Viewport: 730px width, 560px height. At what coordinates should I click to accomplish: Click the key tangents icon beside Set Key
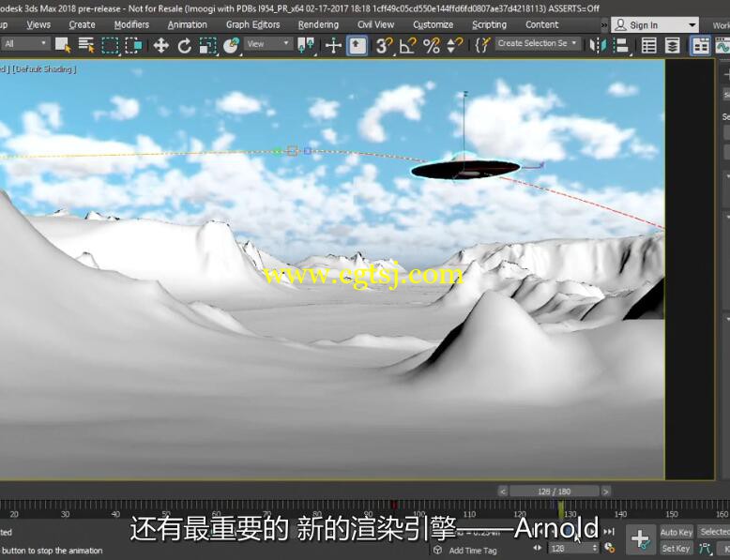(706, 549)
